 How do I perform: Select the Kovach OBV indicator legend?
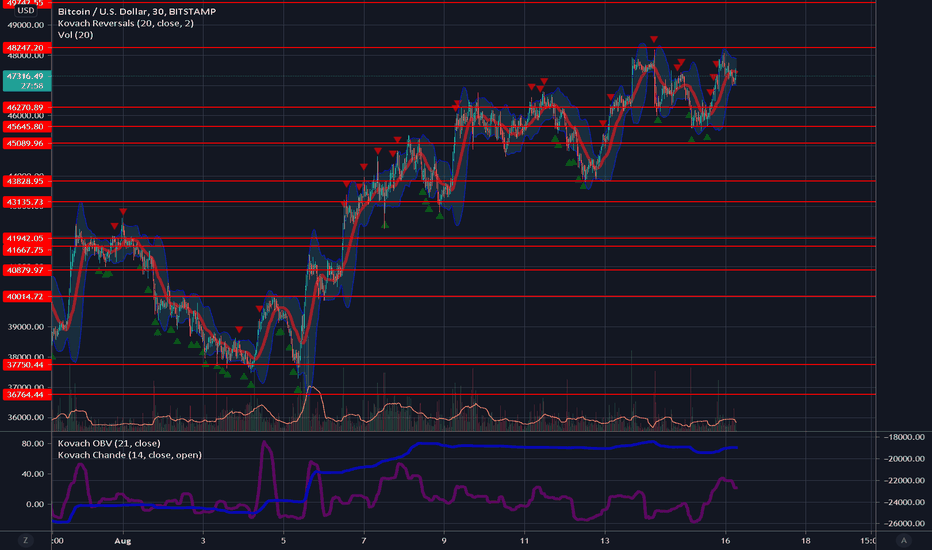[109, 444]
